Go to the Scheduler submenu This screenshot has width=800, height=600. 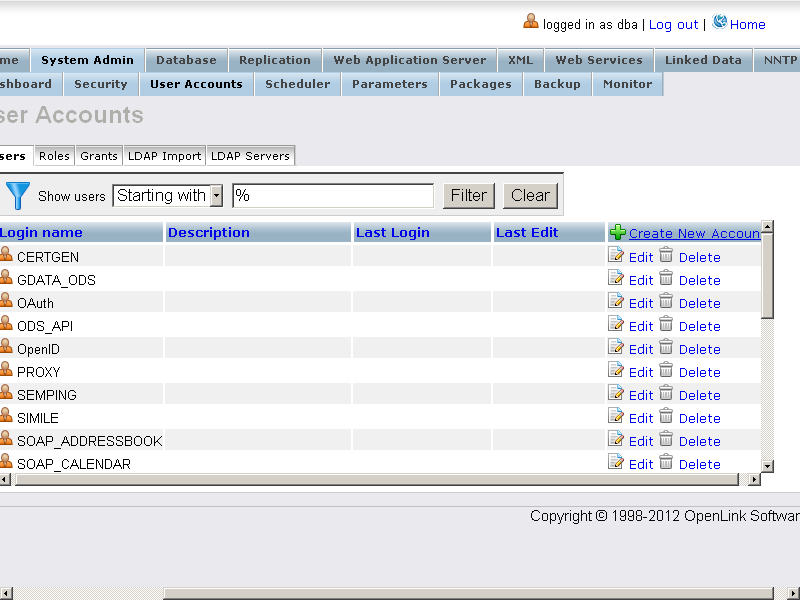pyautogui.click(x=297, y=84)
